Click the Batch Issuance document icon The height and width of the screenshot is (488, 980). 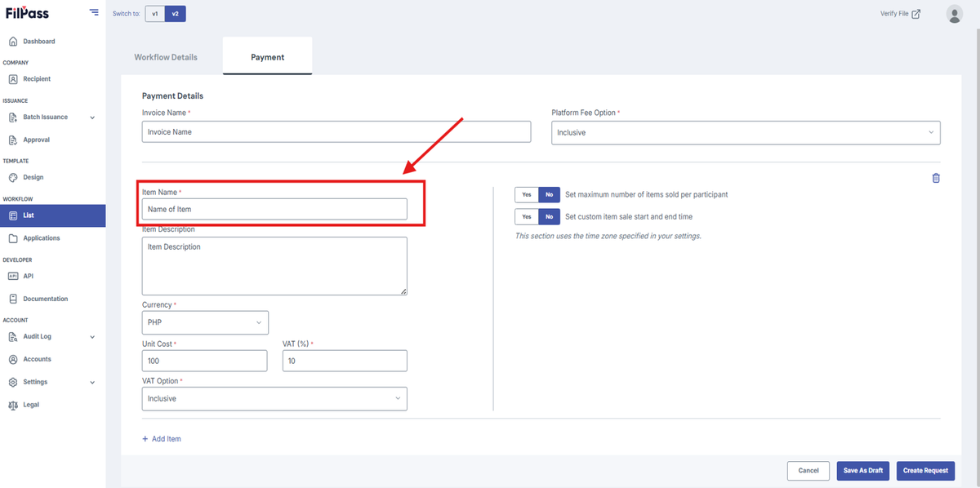click(x=13, y=118)
